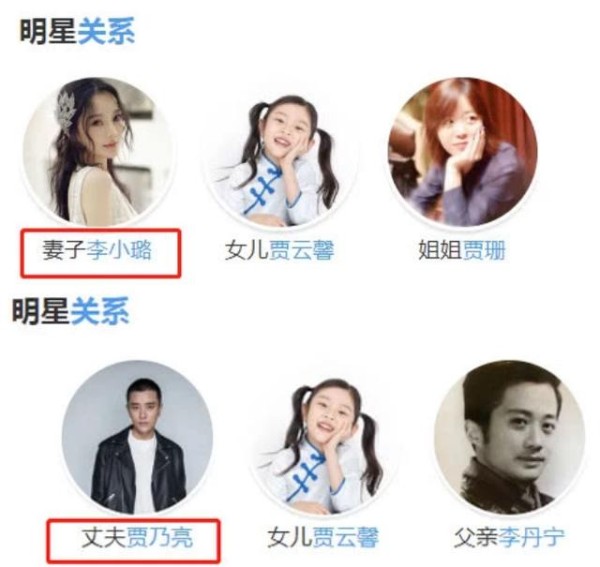This screenshot has width=600, height=567.
Task: Follow the 贾乃亮 name link
Action: coord(160,537)
